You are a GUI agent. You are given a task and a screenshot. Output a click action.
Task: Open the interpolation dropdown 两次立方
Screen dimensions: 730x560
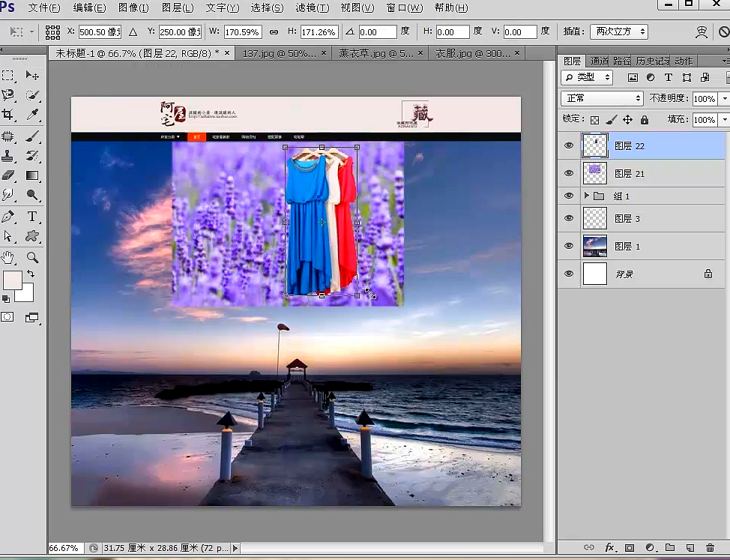[x=618, y=32]
